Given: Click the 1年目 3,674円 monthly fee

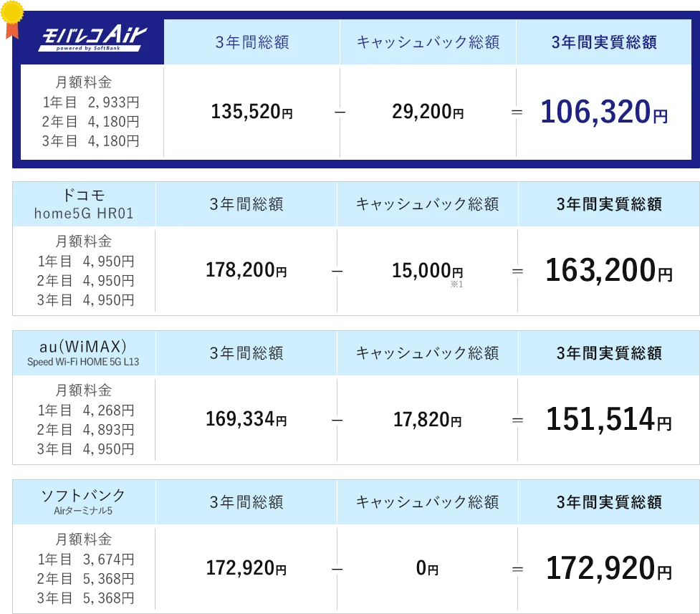Looking at the screenshot, I should (x=85, y=559).
